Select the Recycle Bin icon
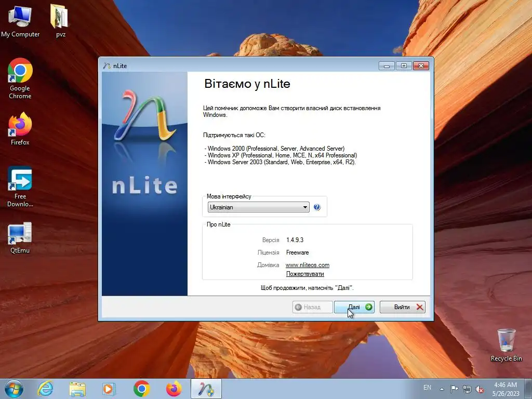 (x=506, y=345)
